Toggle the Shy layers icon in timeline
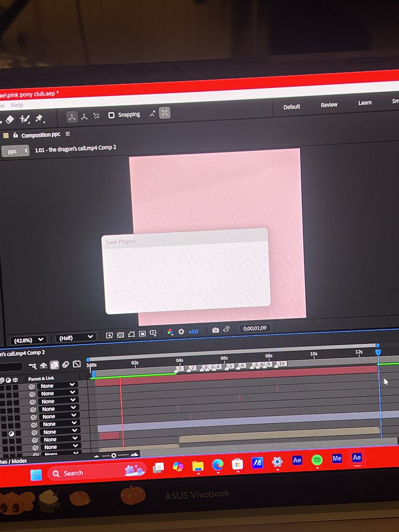Viewport: 399px width, 532px height. pyautogui.click(x=43, y=365)
